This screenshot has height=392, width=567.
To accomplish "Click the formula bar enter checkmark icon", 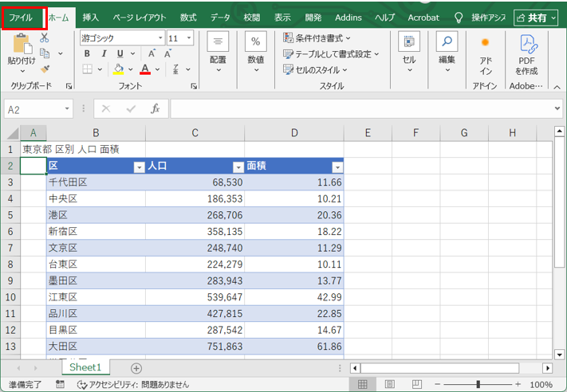I will [x=131, y=108].
